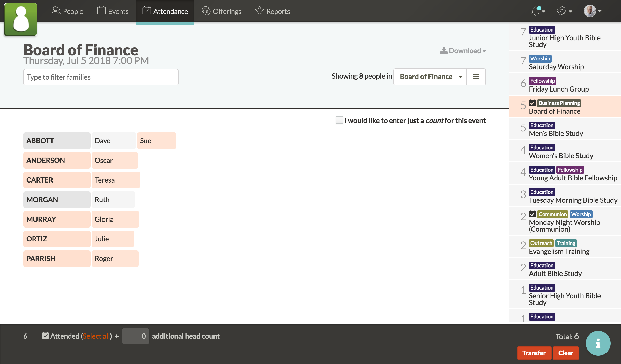Switch to the Offerings tab
The height and width of the screenshot is (364, 621).
(221, 11)
